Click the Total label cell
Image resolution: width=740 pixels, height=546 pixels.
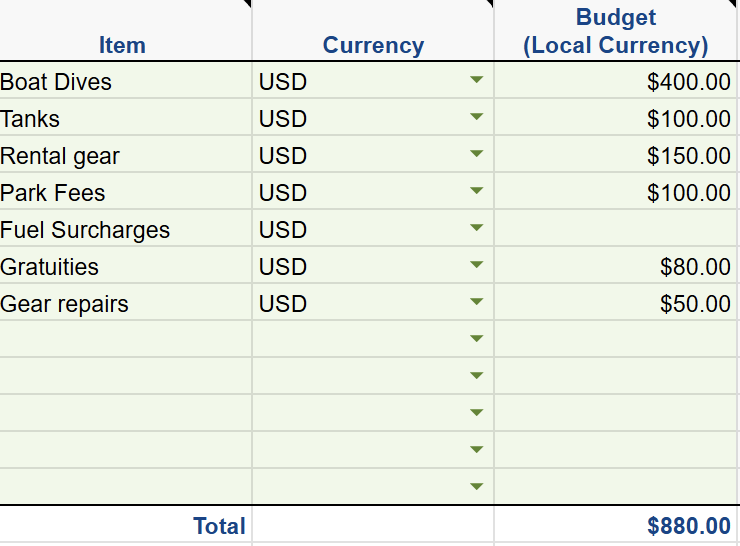point(125,526)
